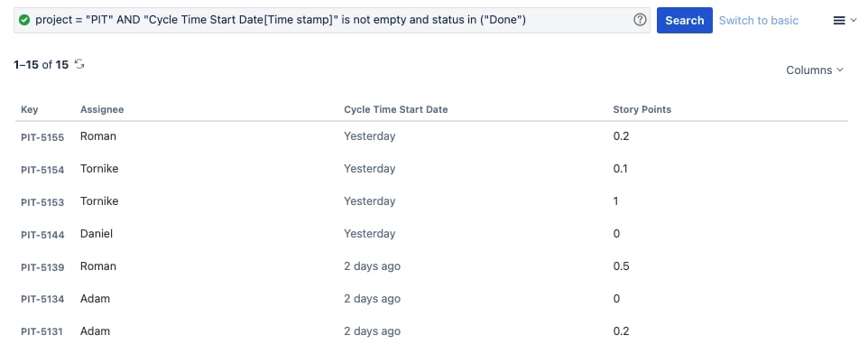Click the blue Search button
Image resolution: width=868 pixels, height=354 pixels.
coord(684,21)
